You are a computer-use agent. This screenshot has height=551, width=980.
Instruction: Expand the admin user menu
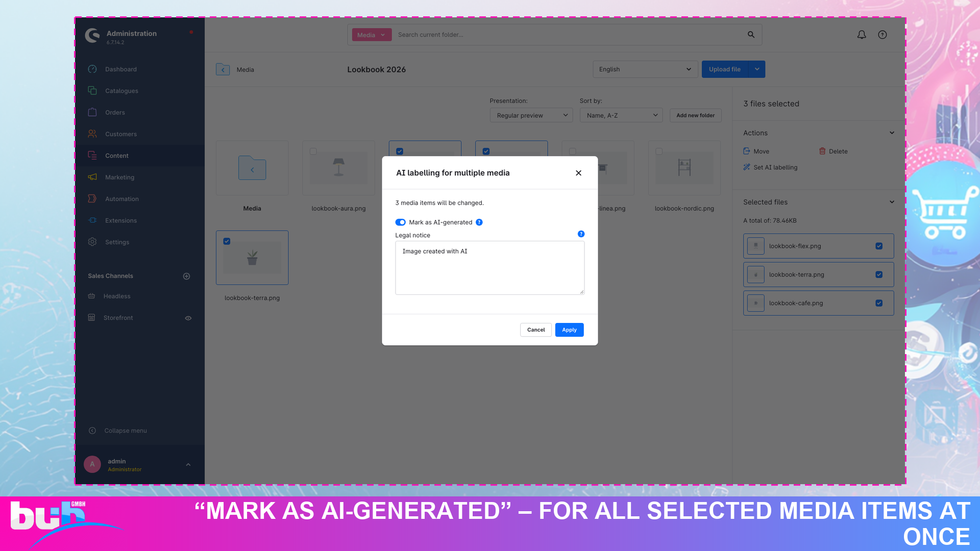click(x=188, y=465)
